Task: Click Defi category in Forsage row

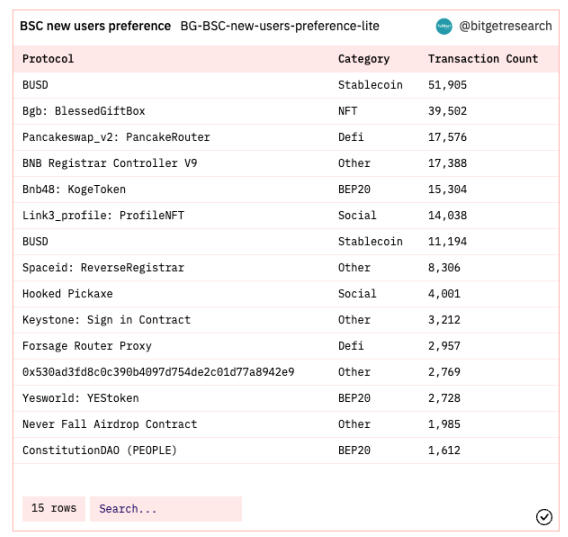Action: [x=351, y=346]
